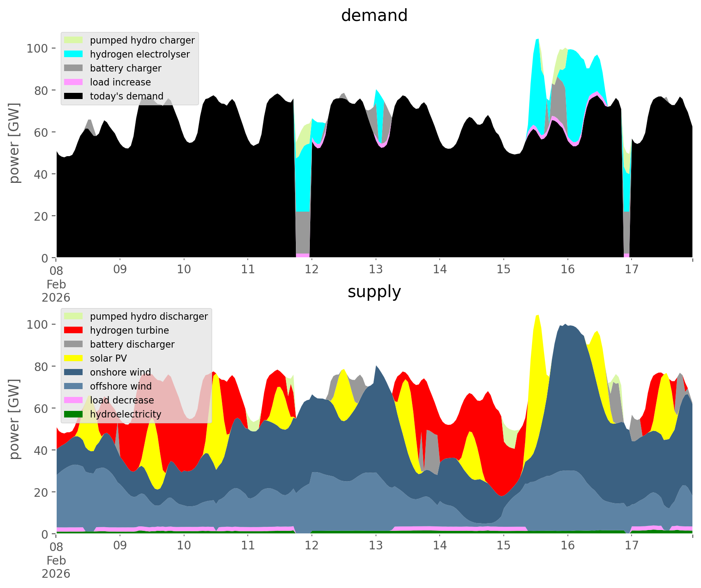Click the 'offshore wind' legend label
Image resolution: width=701 pixels, height=588 pixels.
coord(120,386)
